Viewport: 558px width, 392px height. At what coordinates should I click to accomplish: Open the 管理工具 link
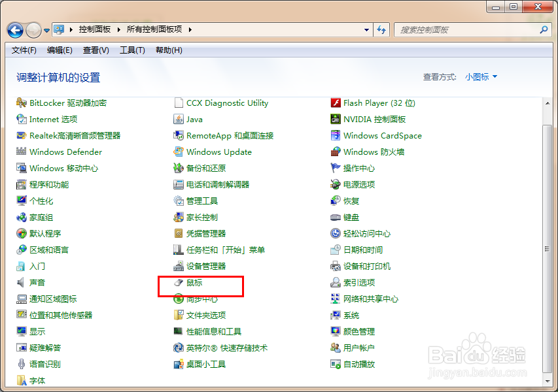201,201
